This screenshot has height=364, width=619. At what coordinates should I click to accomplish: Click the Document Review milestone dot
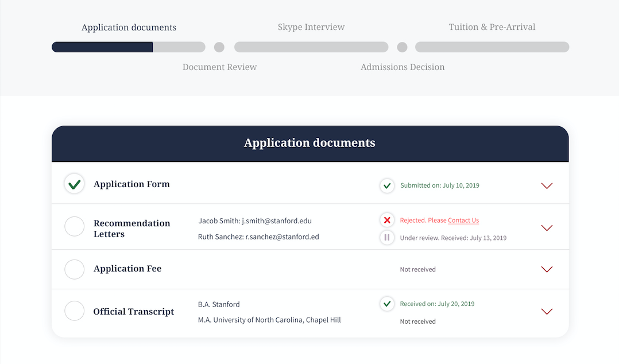point(219,48)
